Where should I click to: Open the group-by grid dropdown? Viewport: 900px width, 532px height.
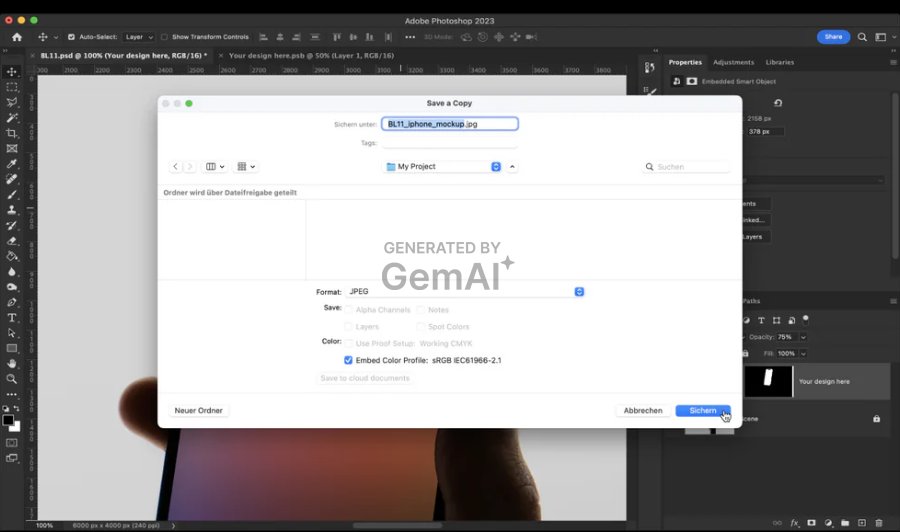point(246,166)
